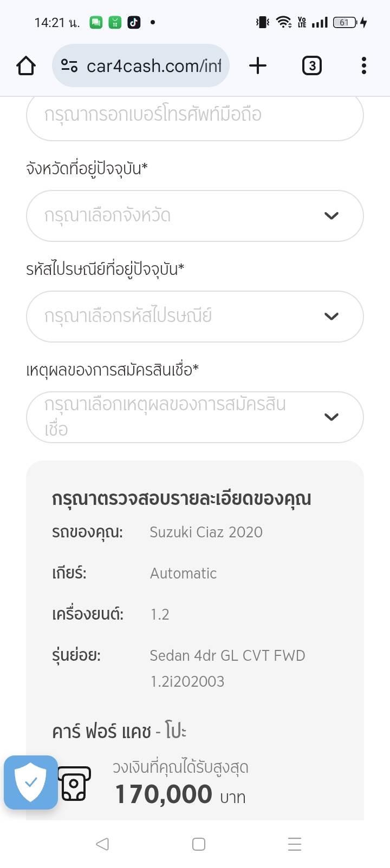Tap the money cash icon beside loan amount
Image resolution: width=390 pixels, height=868 pixels.
coord(74,784)
